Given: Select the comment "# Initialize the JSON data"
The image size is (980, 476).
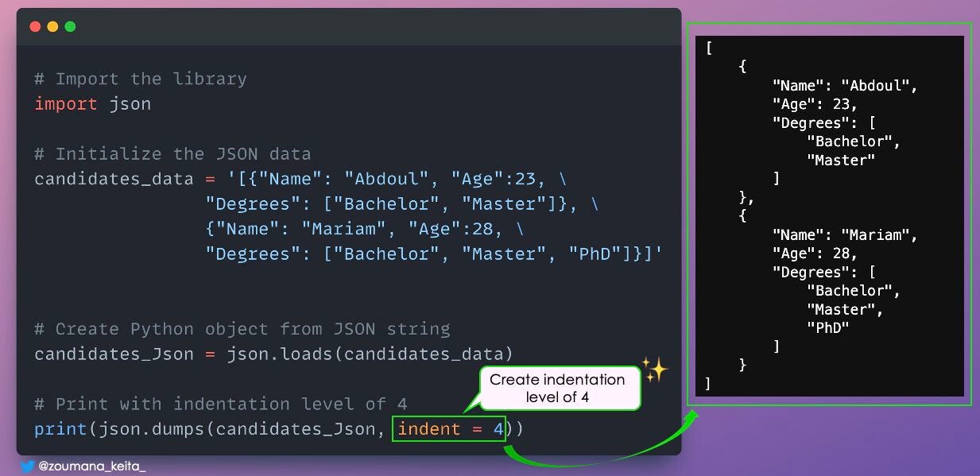Looking at the screenshot, I should pyautogui.click(x=172, y=153).
